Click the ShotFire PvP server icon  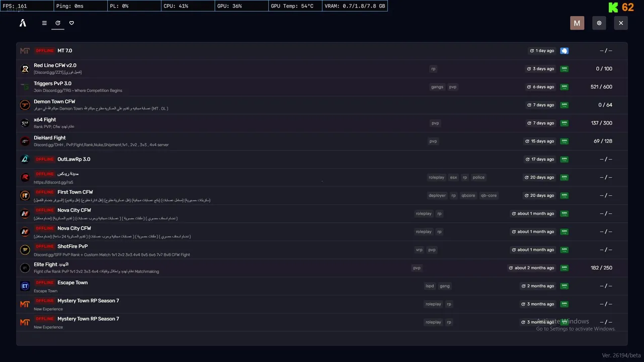click(25, 250)
